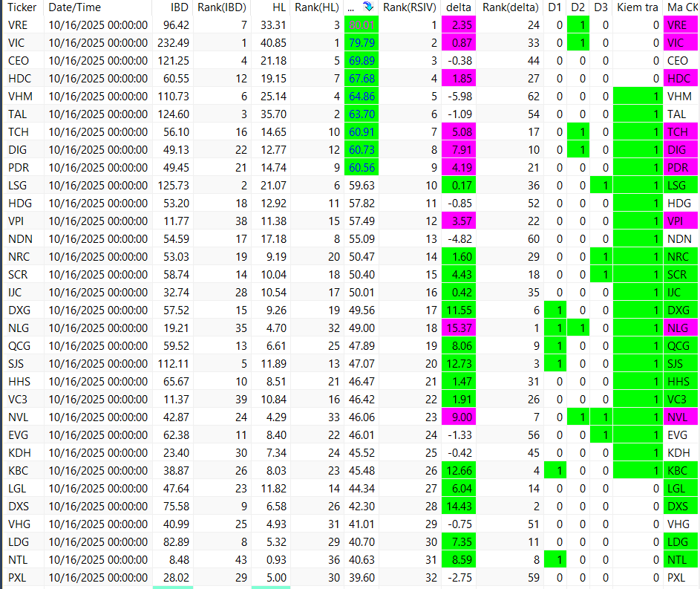Viewport: 700px width, 589px height.
Task: Select the green delta value 1.60
Action: pyautogui.click(x=459, y=257)
